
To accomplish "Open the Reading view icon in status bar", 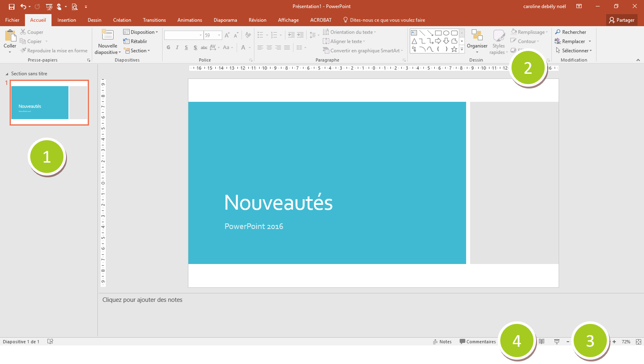I will (542, 342).
